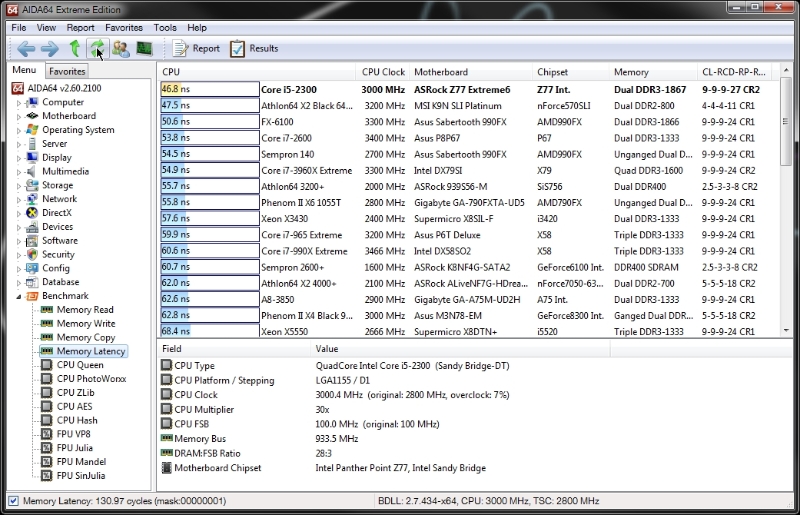Open the File menu
Image resolution: width=800 pixels, height=515 pixels.
click(18, 28)
